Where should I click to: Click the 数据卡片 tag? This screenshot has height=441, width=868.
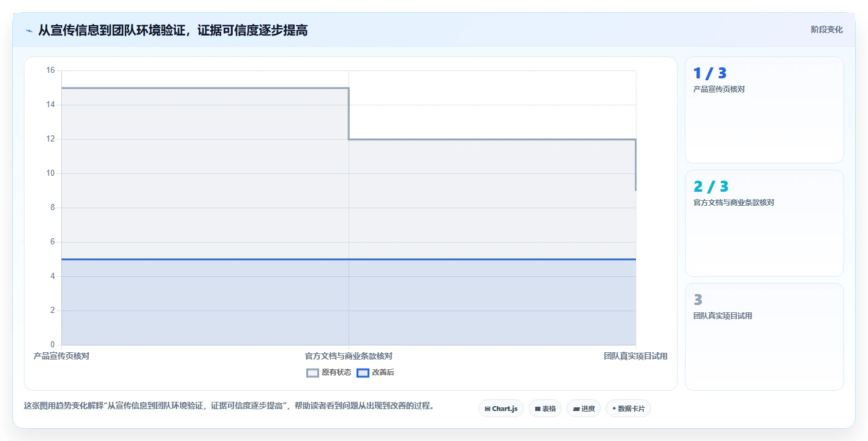[628, 409]
